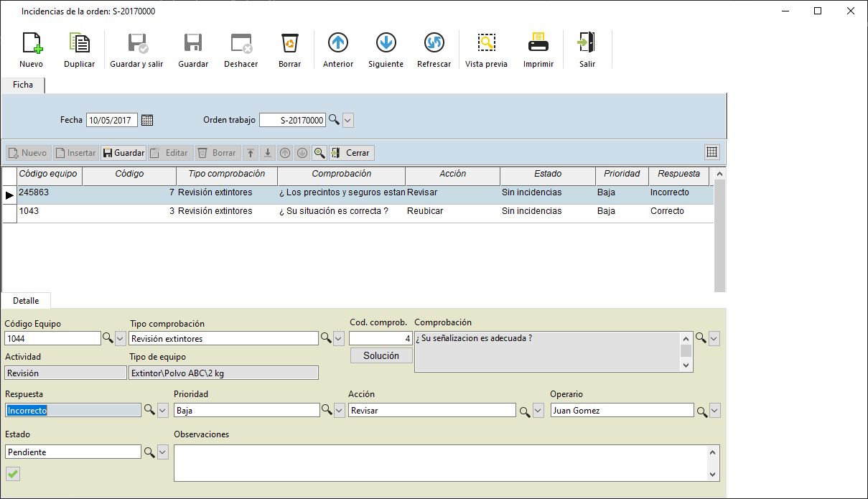
Task: Click the Cerrar button in the grid toolbar
Action: [352, 153]
